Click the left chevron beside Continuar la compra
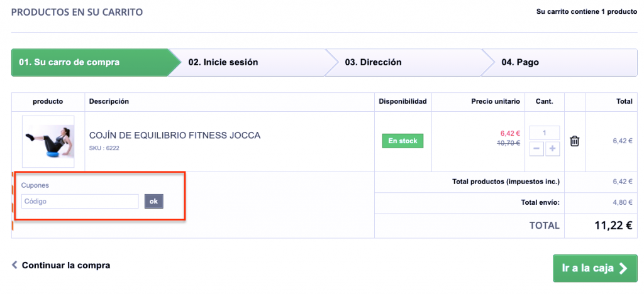Image resolution: width=644 pixels, height=294 pixels. (14, 265)
